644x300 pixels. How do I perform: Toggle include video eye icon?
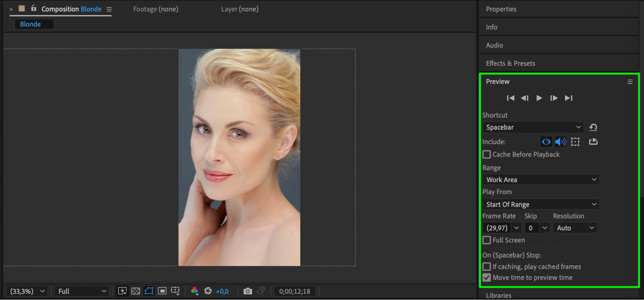pos(546,142)
